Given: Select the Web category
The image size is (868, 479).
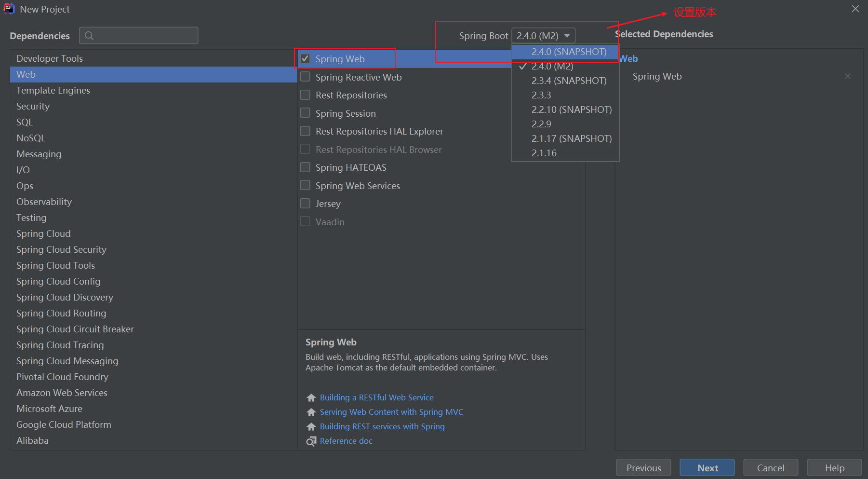Looking at the screenshot, I should pos(153,74).
